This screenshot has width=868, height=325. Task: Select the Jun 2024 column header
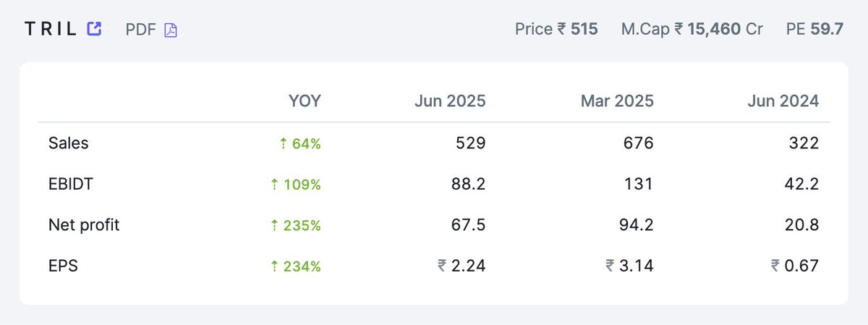pyautogui.click(x=783, y=101)
